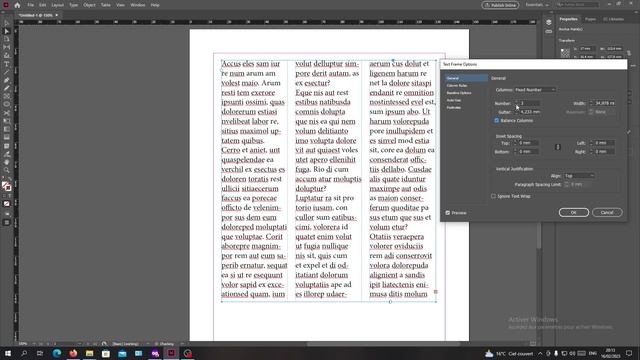This screenshot has width=640, height=360.
Task: Open the Screen Mode button in toolbar
Action: [x=7, y=222]
